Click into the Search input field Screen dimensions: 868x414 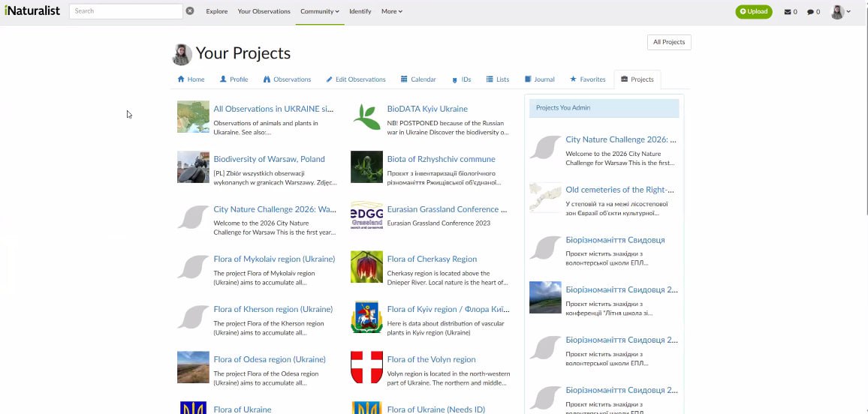tap(125, 11)
